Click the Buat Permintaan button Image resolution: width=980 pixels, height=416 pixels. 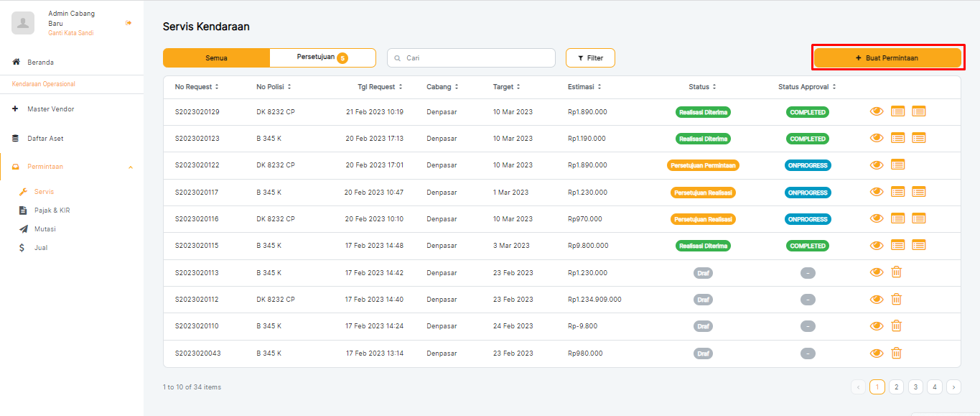pos(887,57)
